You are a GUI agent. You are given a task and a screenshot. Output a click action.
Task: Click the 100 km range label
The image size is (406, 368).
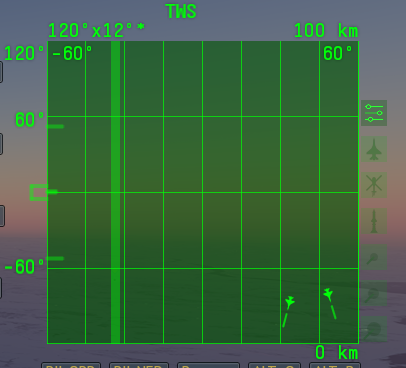click(x=326, y=31)
